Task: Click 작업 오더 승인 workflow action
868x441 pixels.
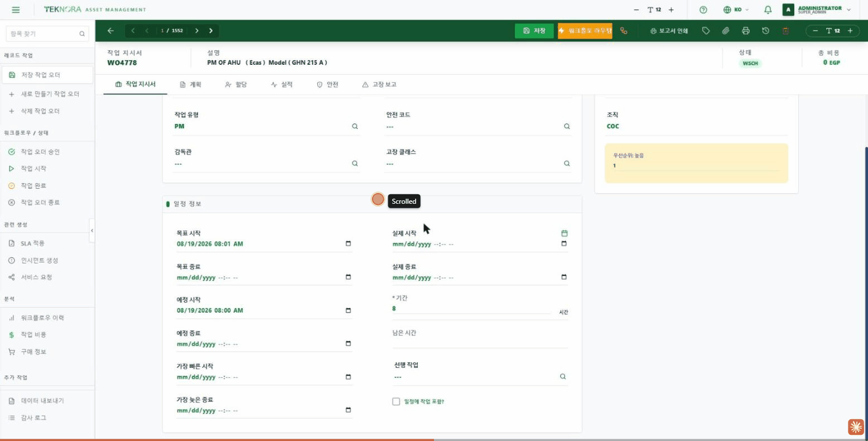Action: click(x=47, y=152)
